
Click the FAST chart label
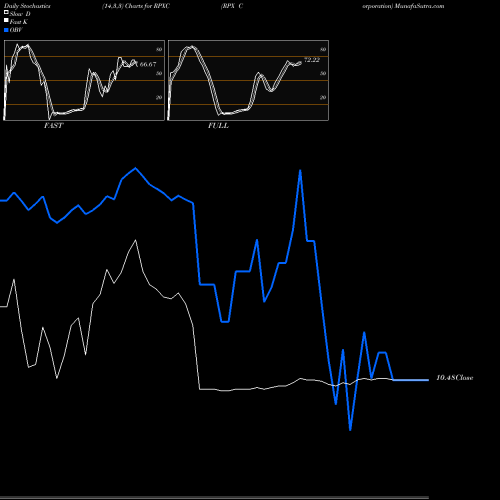tap(53, 126)
